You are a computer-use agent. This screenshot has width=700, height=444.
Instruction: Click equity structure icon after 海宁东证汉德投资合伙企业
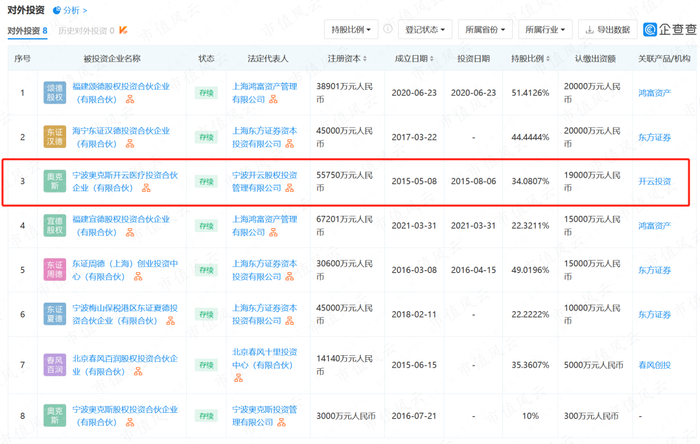click(x=130, y=144)
